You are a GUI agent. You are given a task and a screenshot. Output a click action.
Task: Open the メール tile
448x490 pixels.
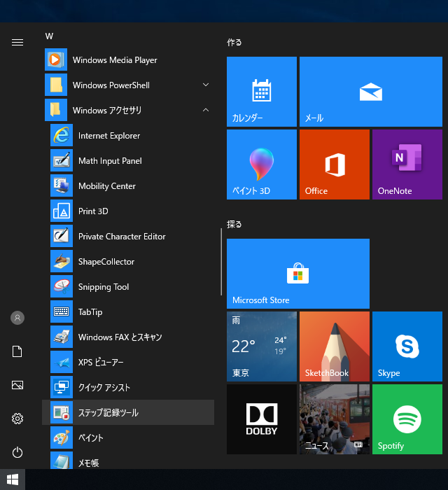coord(371,92)
